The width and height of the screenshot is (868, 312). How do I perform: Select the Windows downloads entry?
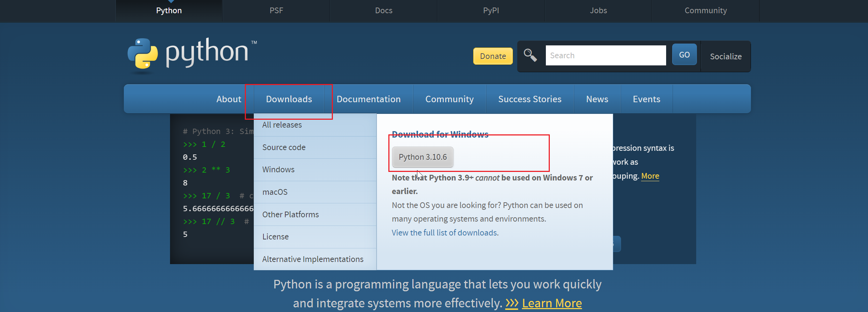point(278,169)
